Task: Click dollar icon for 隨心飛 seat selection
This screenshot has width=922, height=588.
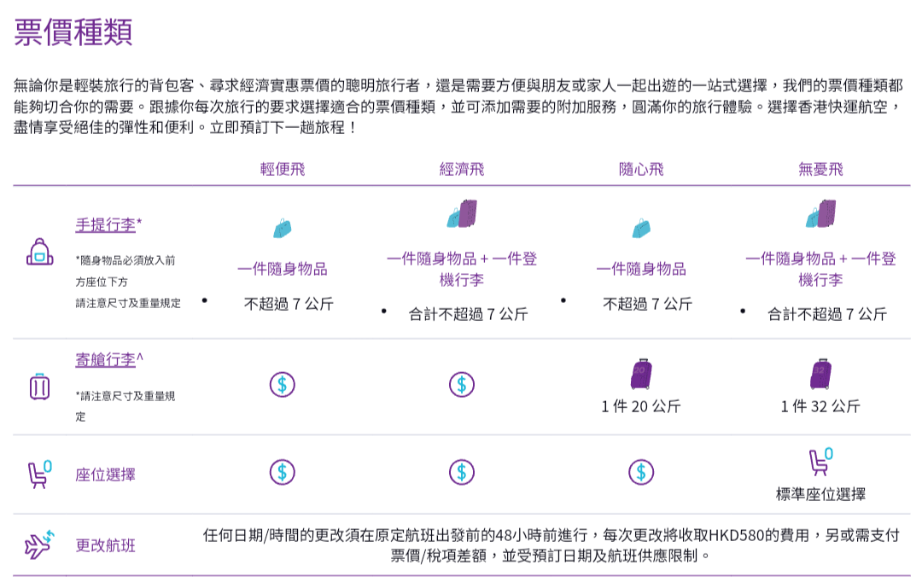Action: point(641,472)
